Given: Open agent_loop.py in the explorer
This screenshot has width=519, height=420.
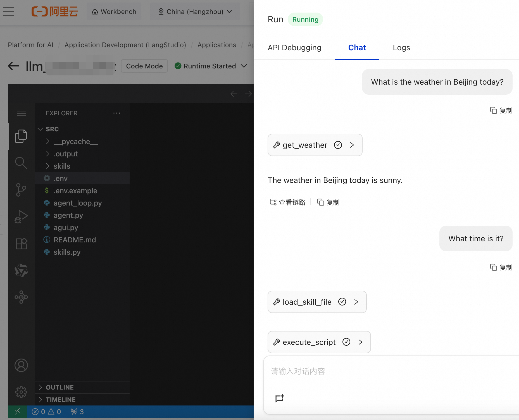Looking at the screenshot, I should [x=82, y=203].
